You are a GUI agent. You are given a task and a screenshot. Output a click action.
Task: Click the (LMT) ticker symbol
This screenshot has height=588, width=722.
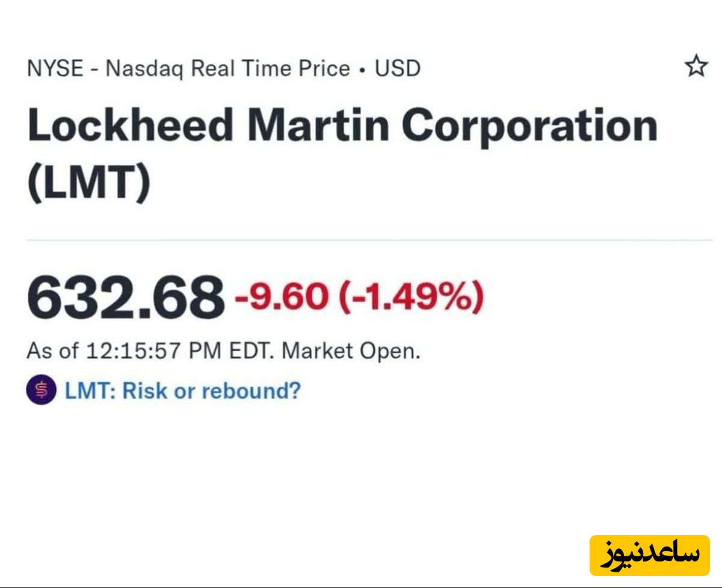click(88, 185)
